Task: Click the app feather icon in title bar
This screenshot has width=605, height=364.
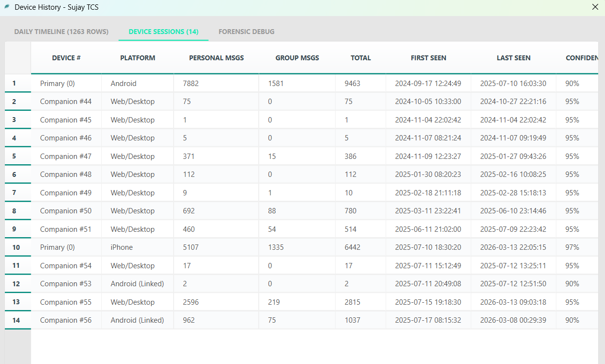Action: [x=7, y=7]
